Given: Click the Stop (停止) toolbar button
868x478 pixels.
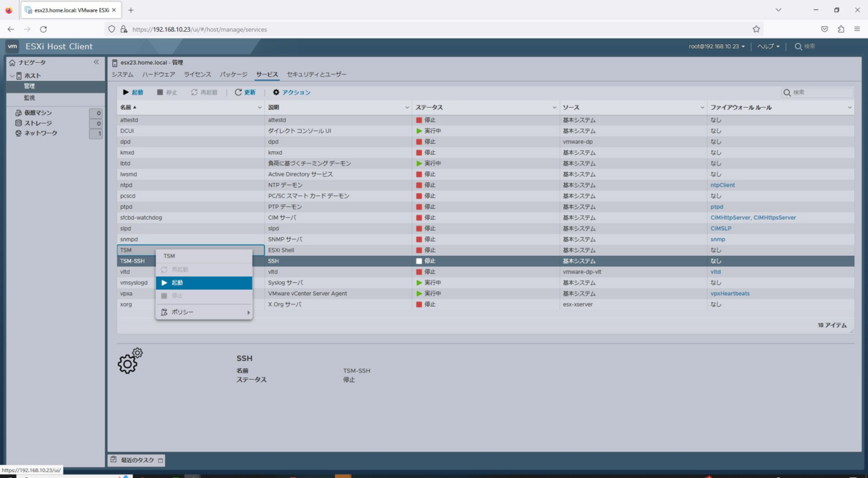Looking at the screenshot, I should pos(167,93).
